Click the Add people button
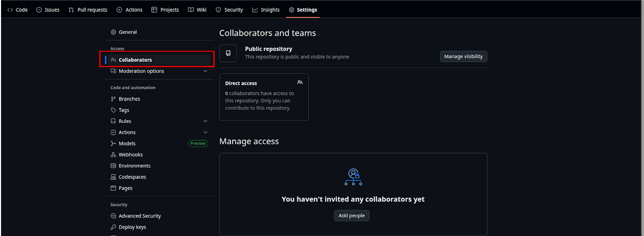 (x=352, y=215)
